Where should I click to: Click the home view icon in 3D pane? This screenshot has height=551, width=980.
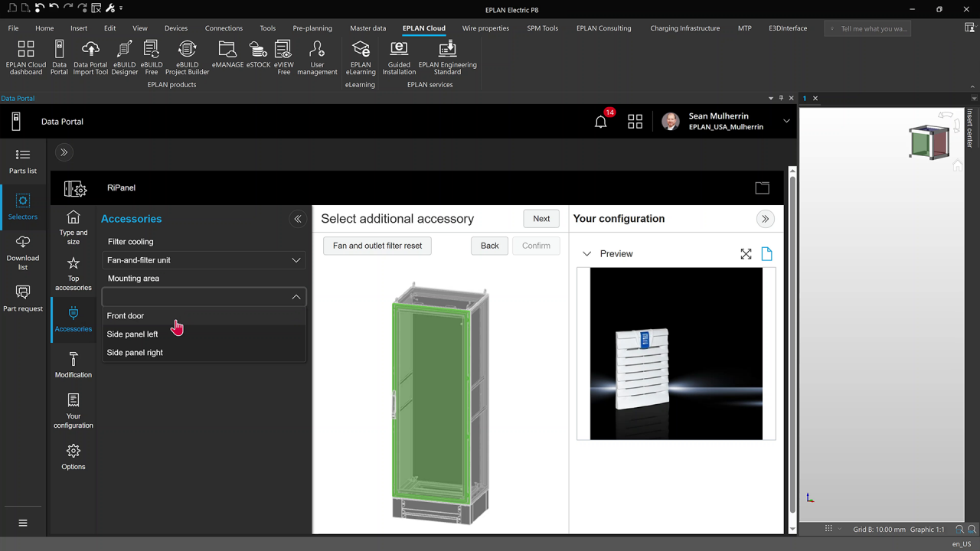pos(957,165)
